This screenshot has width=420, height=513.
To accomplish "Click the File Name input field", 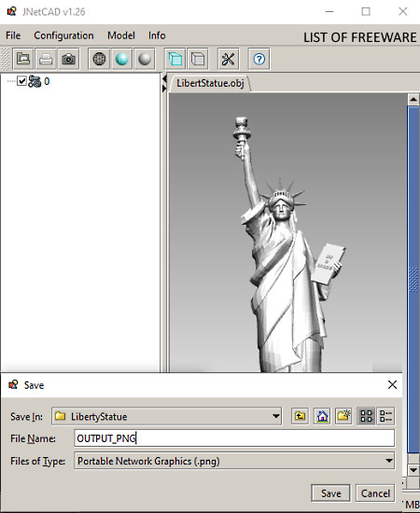I will (x=234, y=438).
